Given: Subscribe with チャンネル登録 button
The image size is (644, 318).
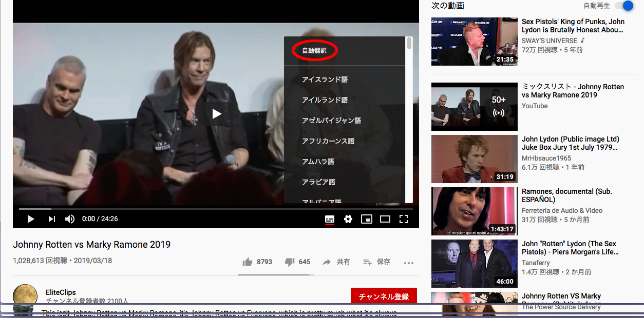Looking at the screenshot, I should pyautogui.click(x=384, y=296).
